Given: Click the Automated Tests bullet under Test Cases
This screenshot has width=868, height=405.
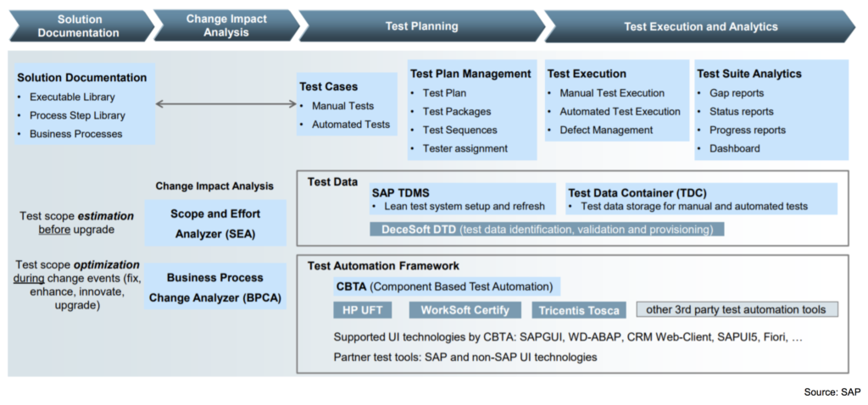Looking at the screenshot, I should (x=351, y=125).
